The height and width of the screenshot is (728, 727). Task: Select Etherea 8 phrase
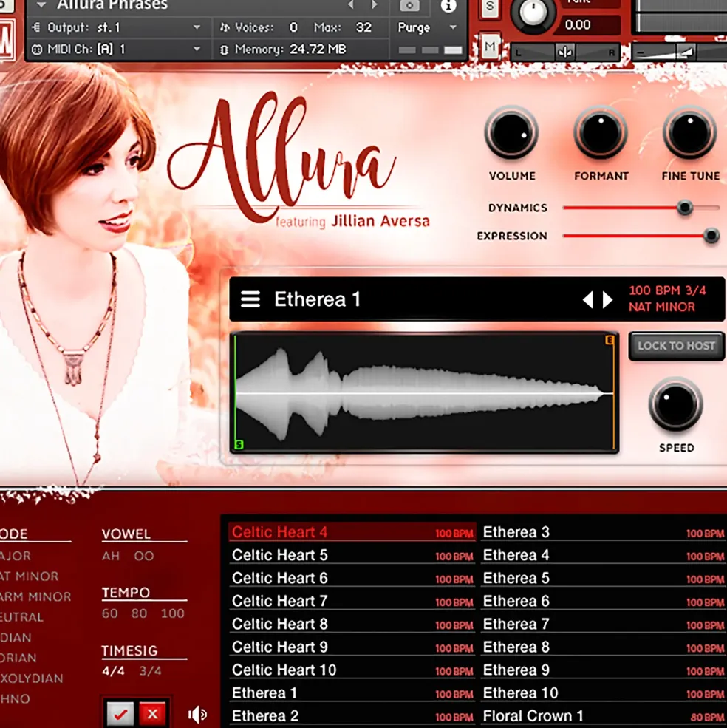pyautogui.click(x=604, y=647)
